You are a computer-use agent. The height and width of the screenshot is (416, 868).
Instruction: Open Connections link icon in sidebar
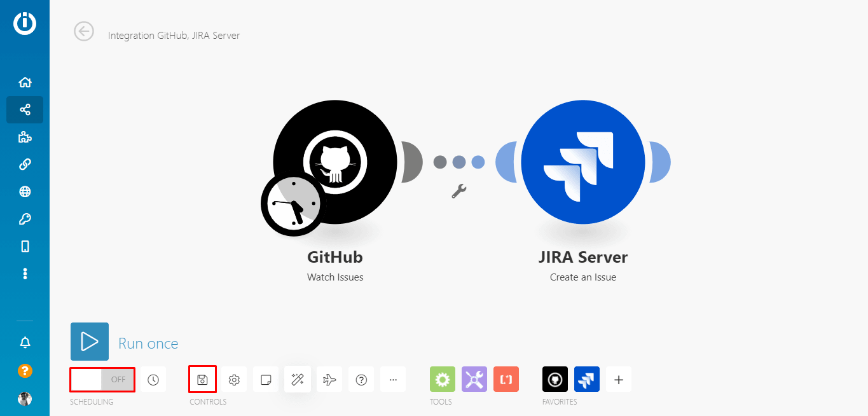click(25, 165)
